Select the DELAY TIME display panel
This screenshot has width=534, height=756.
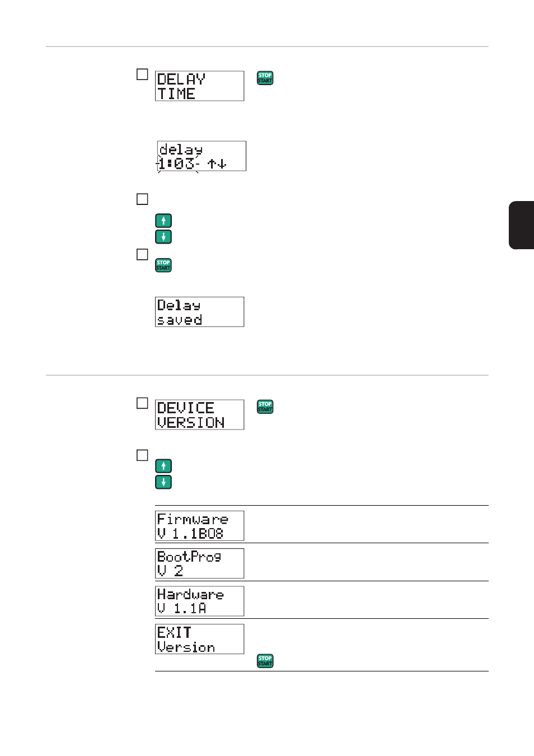[199, 86]
